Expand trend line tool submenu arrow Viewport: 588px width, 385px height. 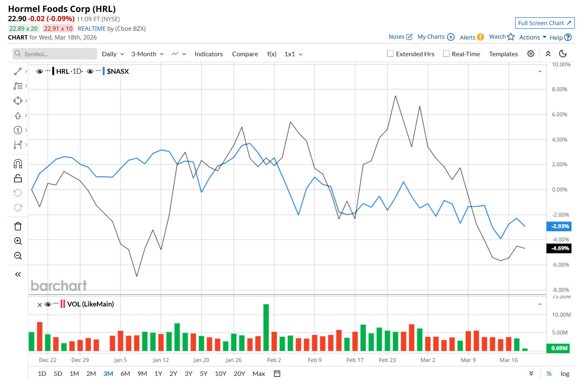(x=26, y=71)
